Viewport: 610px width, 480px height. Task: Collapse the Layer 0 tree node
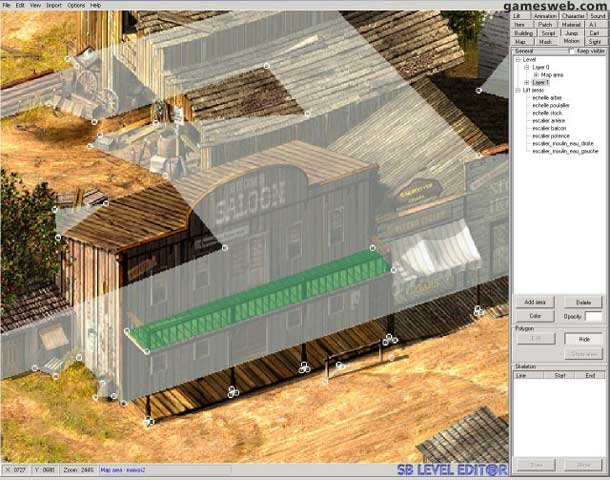(527, 67)
